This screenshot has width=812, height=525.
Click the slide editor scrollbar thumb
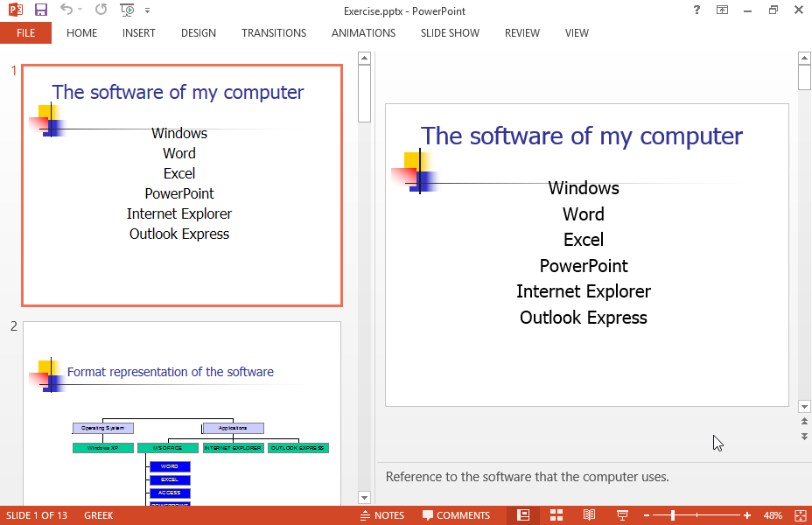(x=804, y=78)
